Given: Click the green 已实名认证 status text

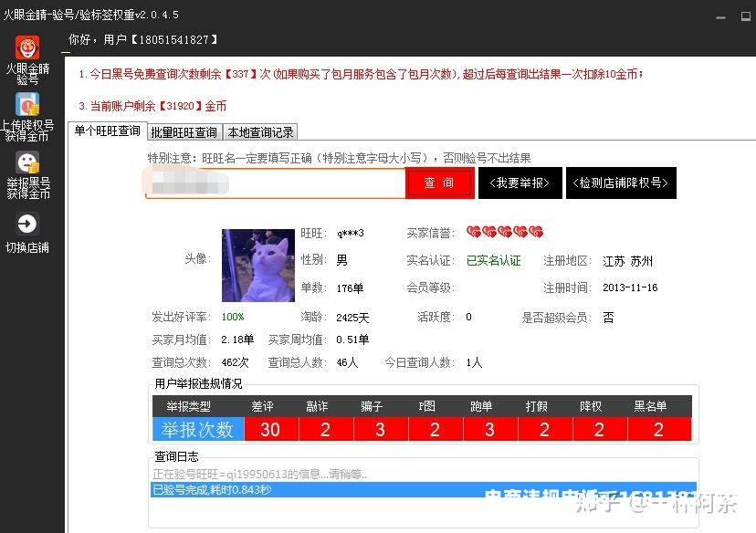Looking at the screenshot, I should coord(493,261).
